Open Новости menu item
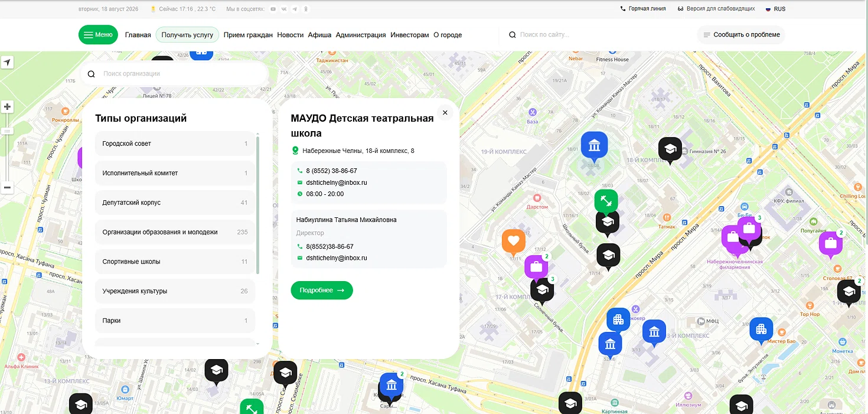This screenshot has width=868, height=414. [x=291, y=35]
